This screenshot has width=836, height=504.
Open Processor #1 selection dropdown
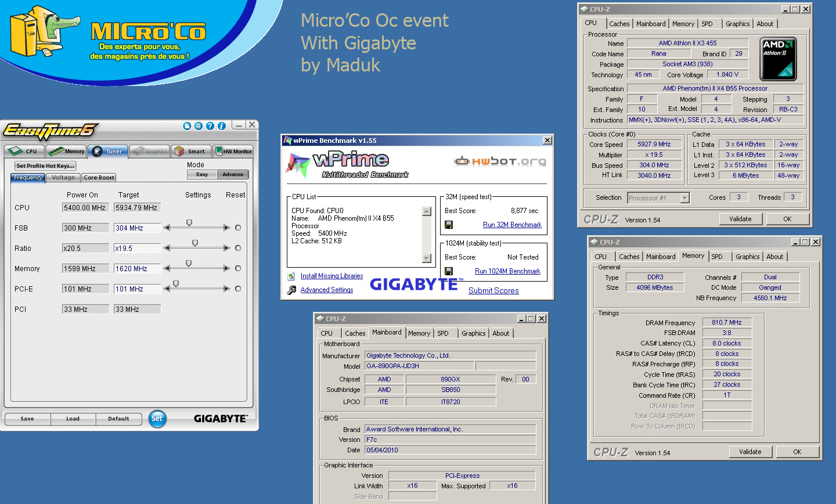684,198
